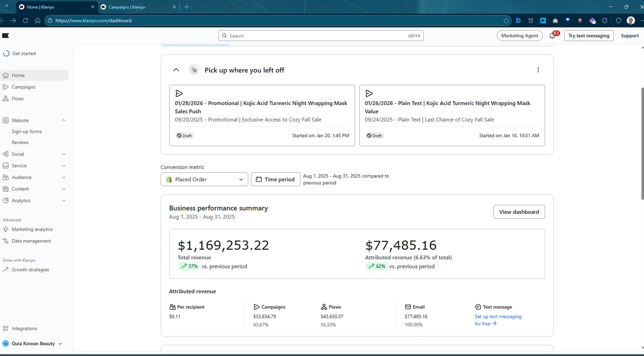
Task: Click the camera screenshot extension icon
Action: pos(555,20)
